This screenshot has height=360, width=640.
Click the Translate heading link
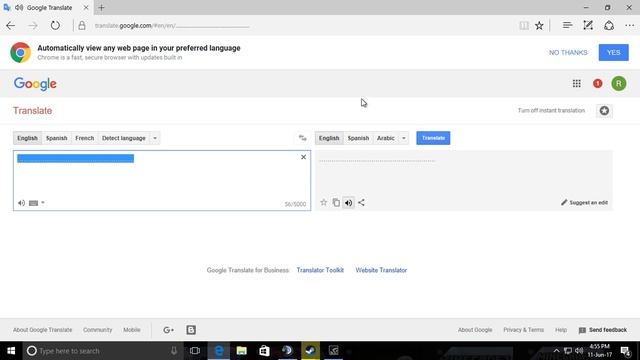click(32, 111)
